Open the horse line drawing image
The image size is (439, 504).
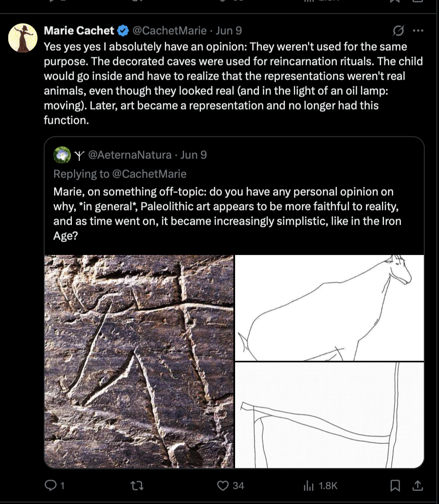329,307
